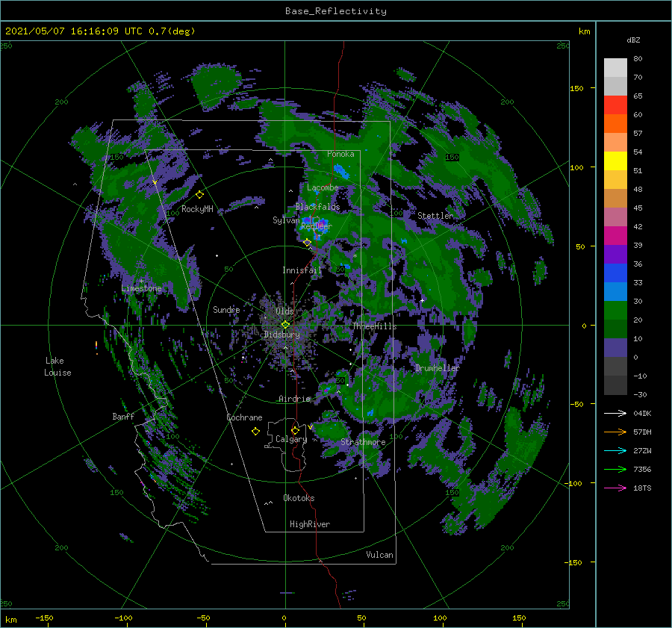Select the light blue 30-33 dBZ swatch

pyautogui.click(x=615, y=292)
